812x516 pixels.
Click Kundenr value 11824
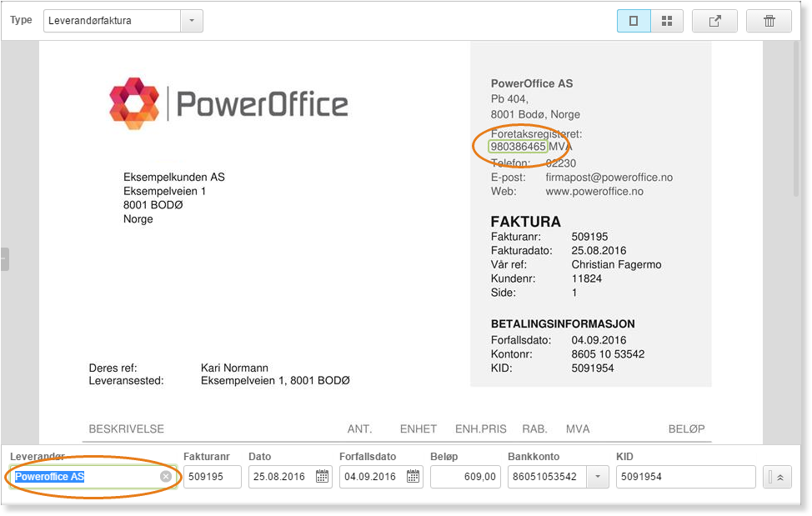587,278
